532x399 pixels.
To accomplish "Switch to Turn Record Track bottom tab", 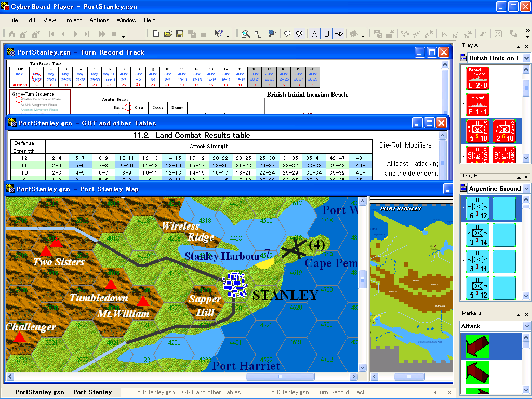I will [x=317, y=392].
